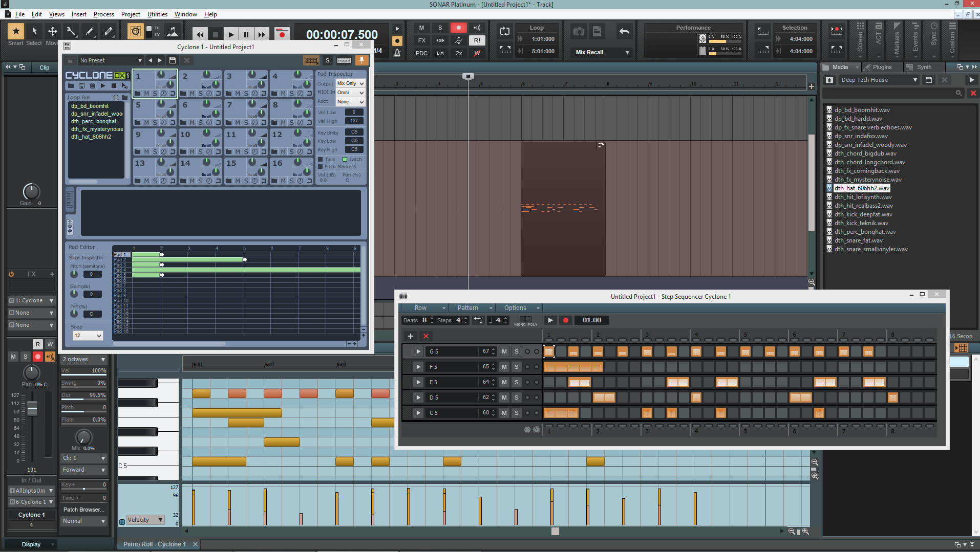The height and width of the screenshot is (552, 980).
Task: Open the Mix Recall dropdown
Action: click(627, 53)
